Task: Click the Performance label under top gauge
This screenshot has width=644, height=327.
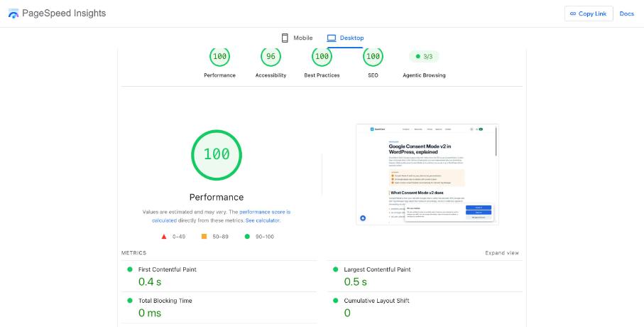Action: pyautogui.click(x=219, y=75)
